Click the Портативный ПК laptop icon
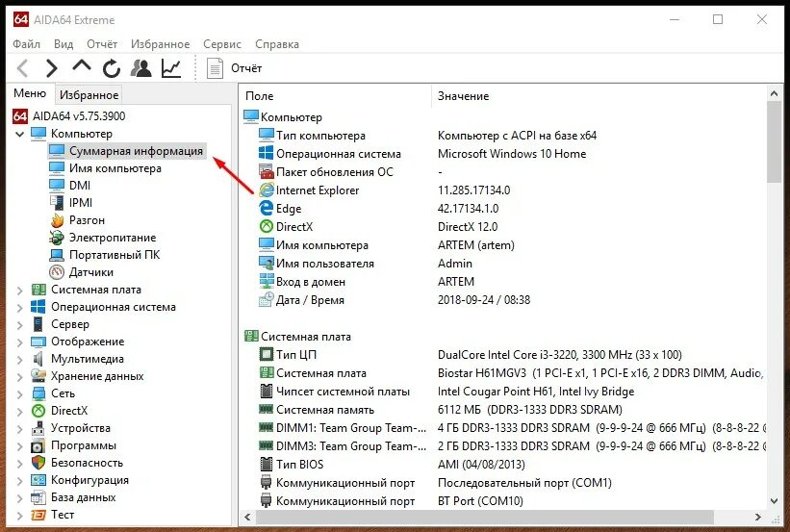The image size is (790, 532). (57, 255)
